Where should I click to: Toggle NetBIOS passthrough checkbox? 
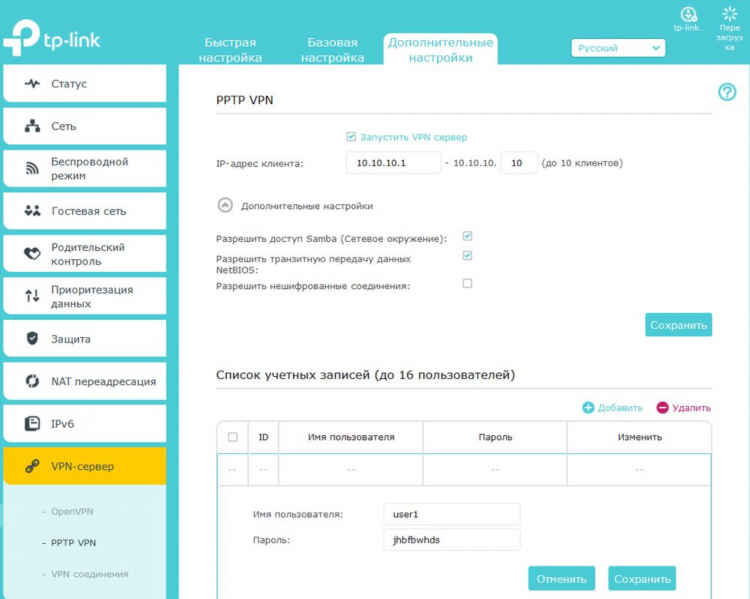pyautogui.click(x=467, y=255)
